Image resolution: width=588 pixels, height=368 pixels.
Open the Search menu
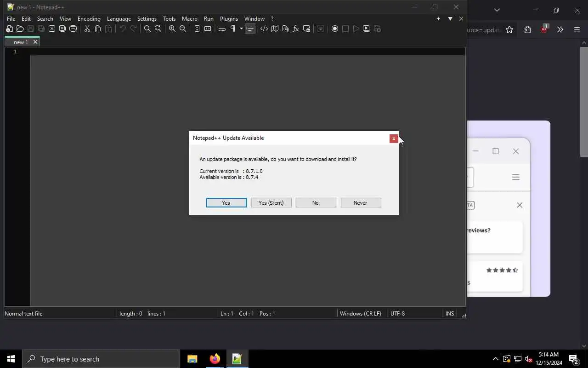point(45,19)
